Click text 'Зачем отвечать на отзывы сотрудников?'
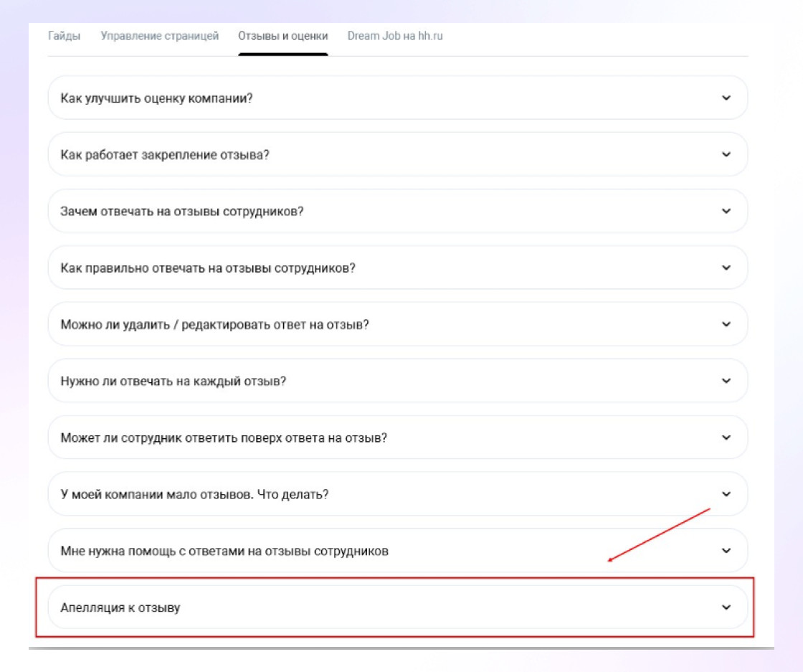Viewport: 803px width, 672px height. [182, 212]
